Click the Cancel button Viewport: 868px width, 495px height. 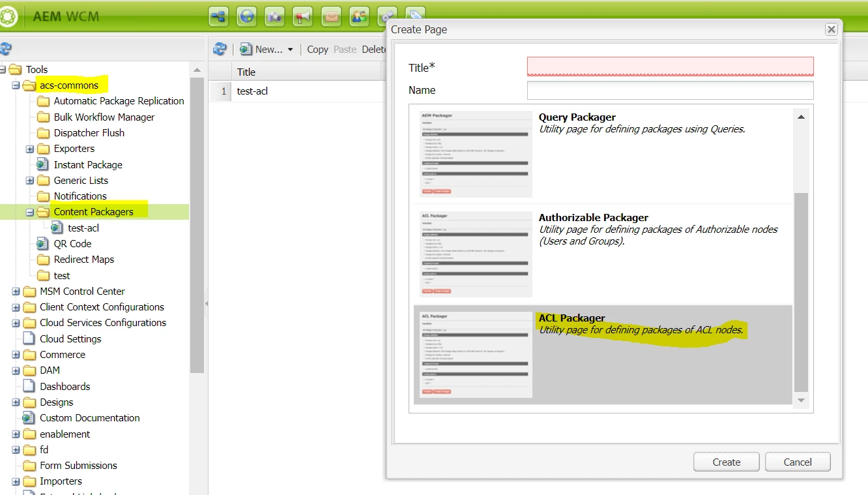(798, 462)
